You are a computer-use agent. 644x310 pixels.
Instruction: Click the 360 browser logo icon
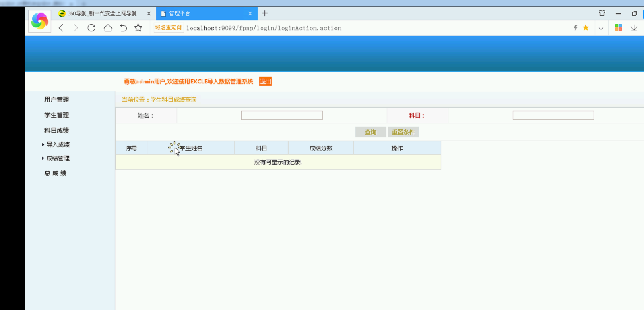pos(39,21)
